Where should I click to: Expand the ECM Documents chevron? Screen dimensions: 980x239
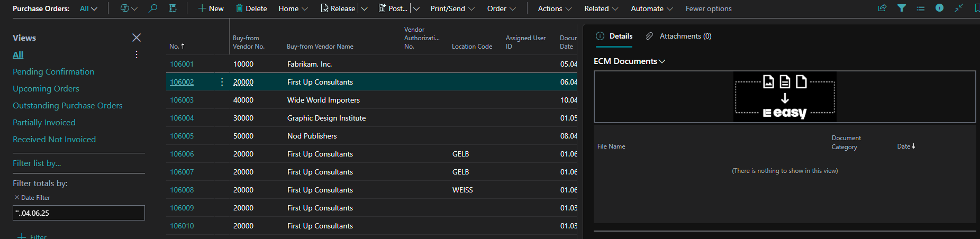click(662, 61)
